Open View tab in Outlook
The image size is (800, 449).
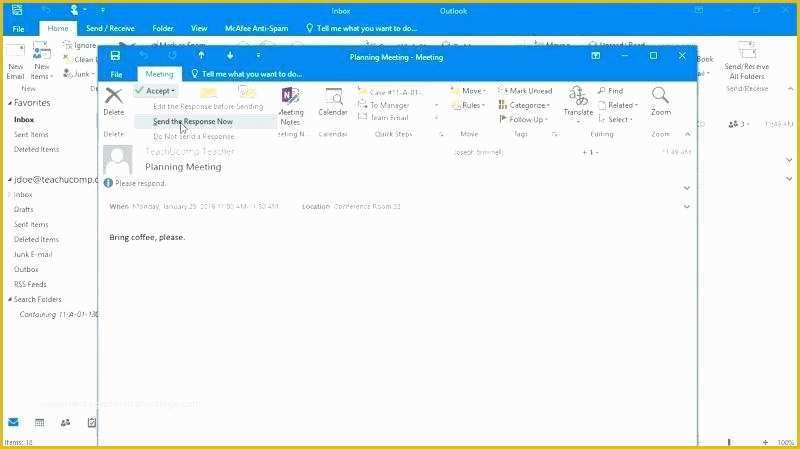(x=199, y=28)
